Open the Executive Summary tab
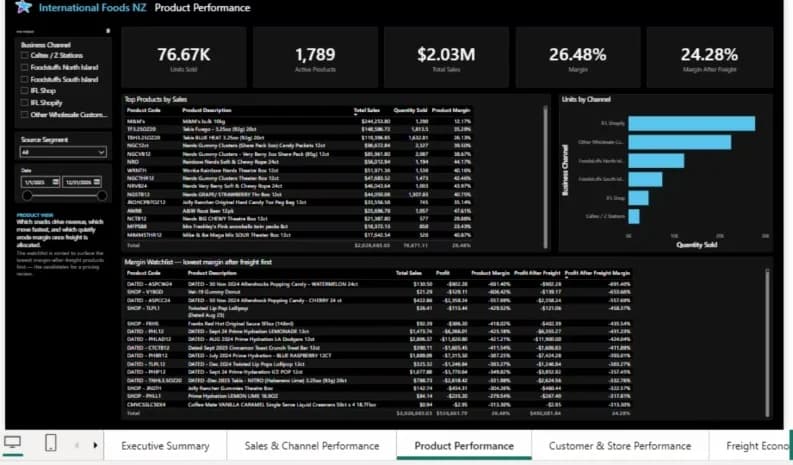Screen dimensions: 793x465 pos(165,446)
